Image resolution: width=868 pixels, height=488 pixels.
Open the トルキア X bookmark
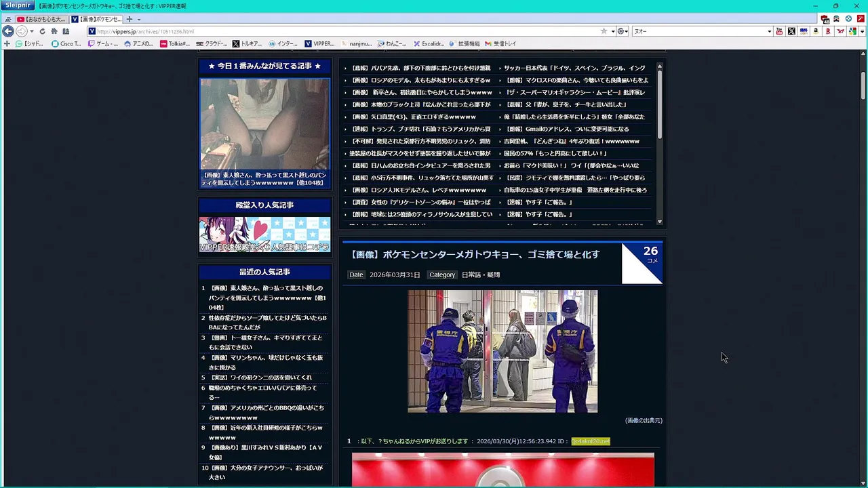point(247,43)
